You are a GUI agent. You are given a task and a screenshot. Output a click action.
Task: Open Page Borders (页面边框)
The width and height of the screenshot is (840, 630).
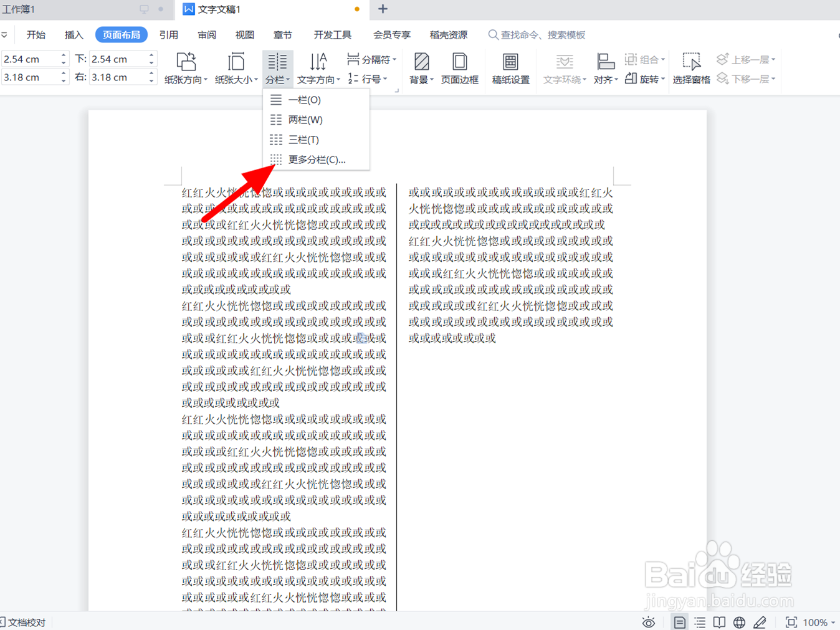tap(460, 69)
